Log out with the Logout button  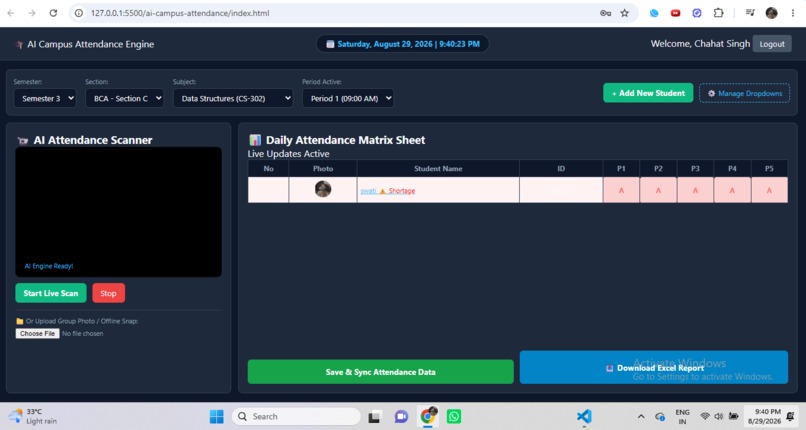tap(772, 44)
